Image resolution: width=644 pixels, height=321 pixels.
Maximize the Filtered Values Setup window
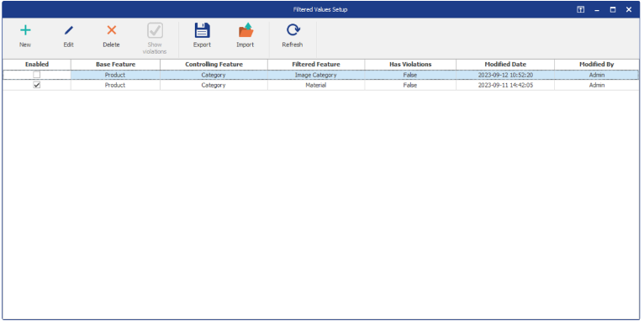[x=613, y=10]
